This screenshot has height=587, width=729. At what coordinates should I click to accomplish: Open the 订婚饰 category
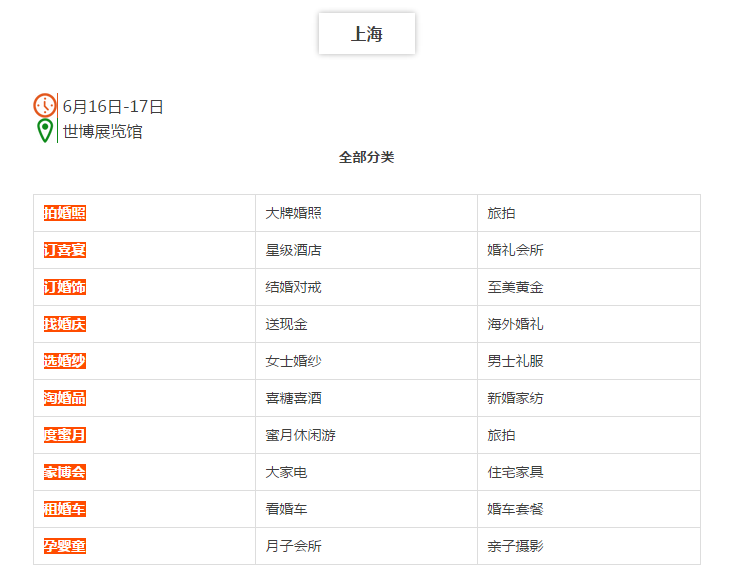click(x=65, y=287)
